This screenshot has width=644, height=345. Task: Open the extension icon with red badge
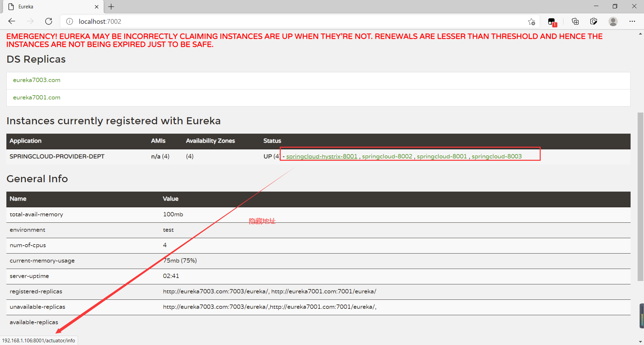click(552, 22)
